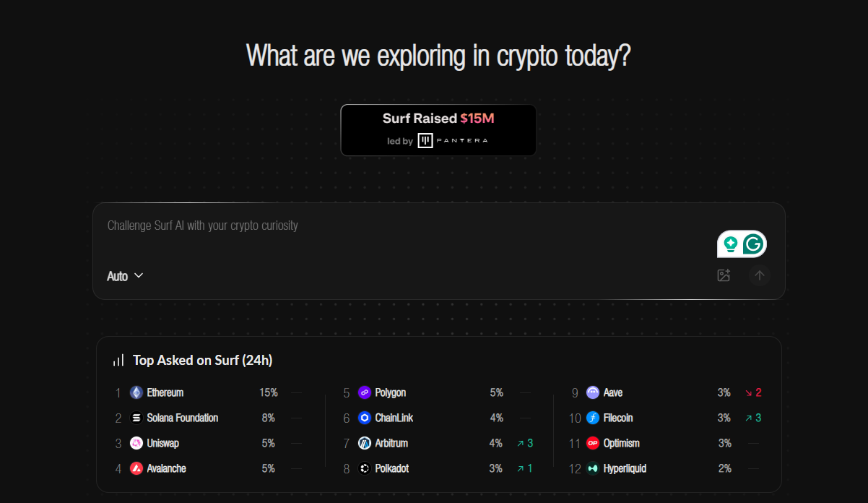
Task: Click the Grammarly suggestion icon
Action: click(754, 244)
